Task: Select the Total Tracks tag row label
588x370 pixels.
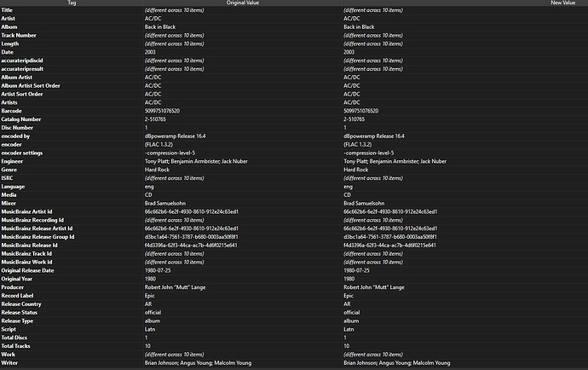Action: click(18, 346)
